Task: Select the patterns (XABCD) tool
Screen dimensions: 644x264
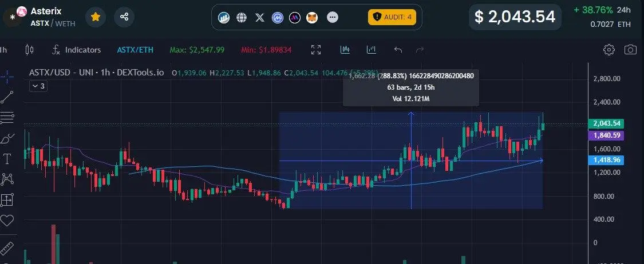Action: tap(7, 179)
